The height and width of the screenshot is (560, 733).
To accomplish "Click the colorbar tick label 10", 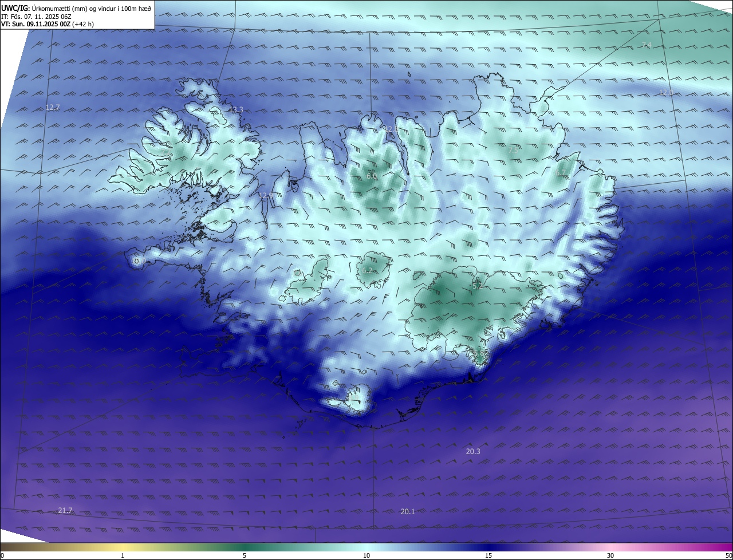I will [366, 556].
